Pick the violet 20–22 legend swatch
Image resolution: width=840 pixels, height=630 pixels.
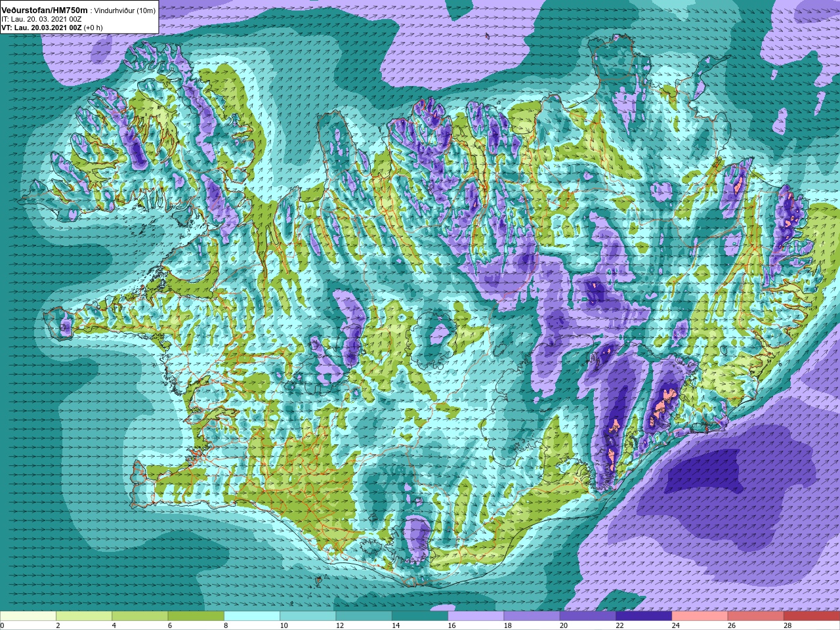pos(588,616)
